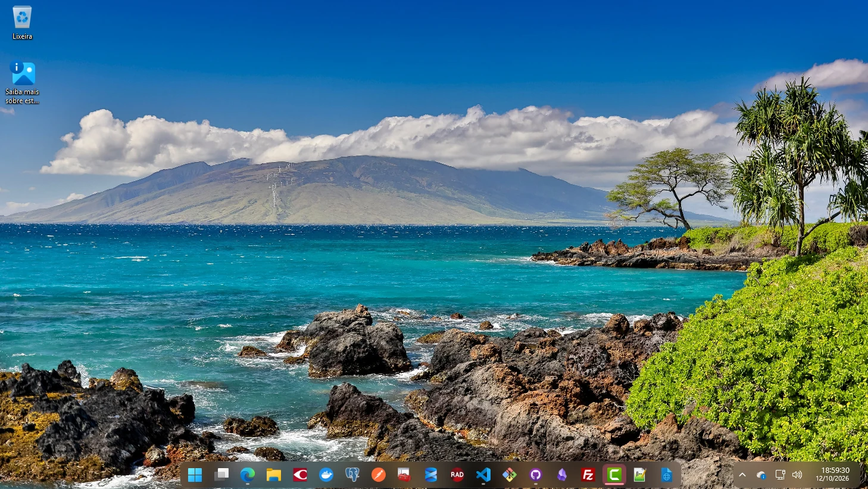Select the 'Saiba mais sobre est...' desktop icon
Image resolution: width=868 pixels, height=489 pixels.
22,83
